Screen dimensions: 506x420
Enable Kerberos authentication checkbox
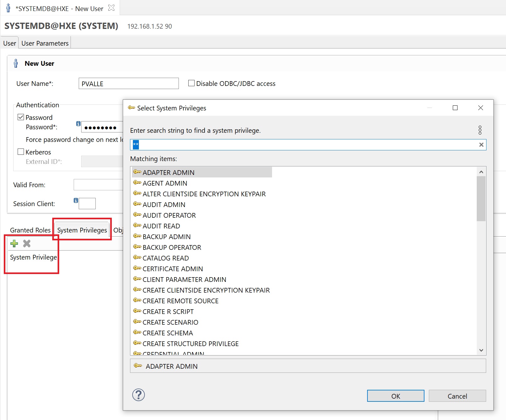(x=21, y=152)
